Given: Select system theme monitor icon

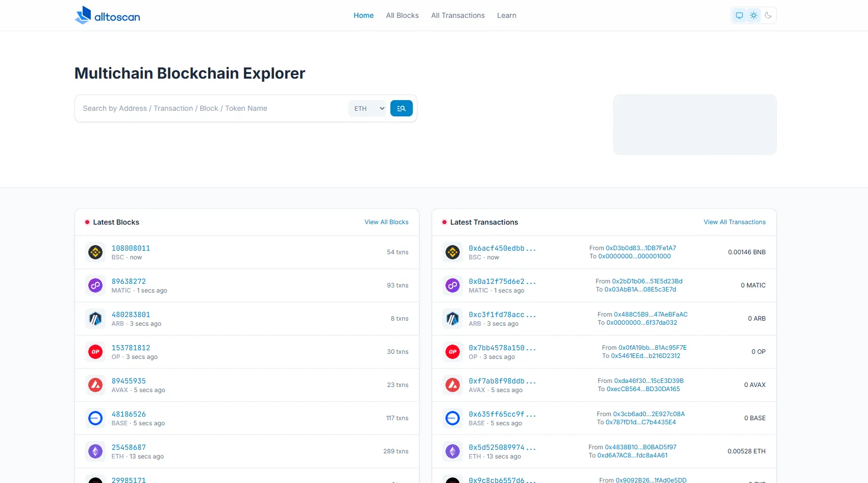Looking at the screenshot, I should coord(739,15).
